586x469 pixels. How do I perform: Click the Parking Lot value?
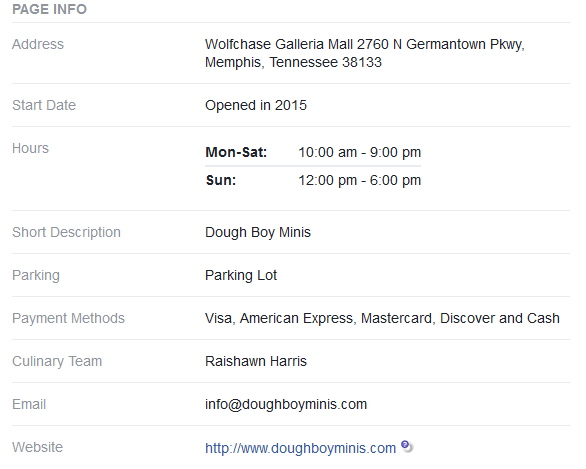tap(241, 275)
